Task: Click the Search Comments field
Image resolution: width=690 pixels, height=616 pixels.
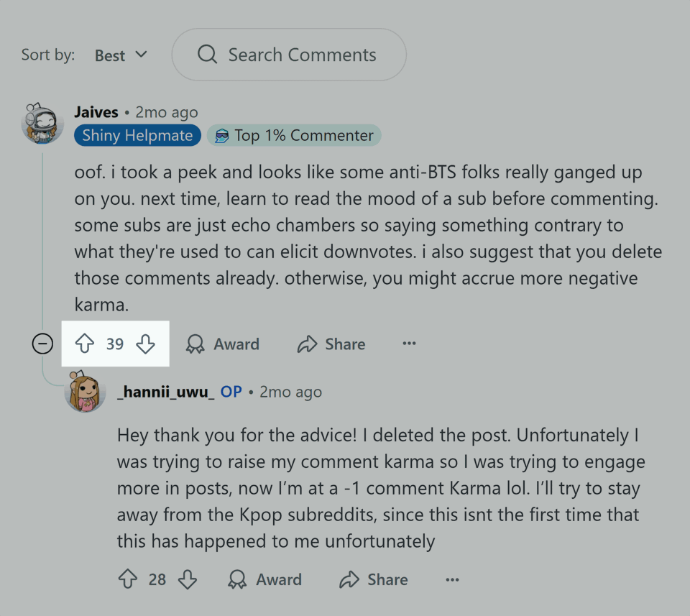Action: (302, 55)
